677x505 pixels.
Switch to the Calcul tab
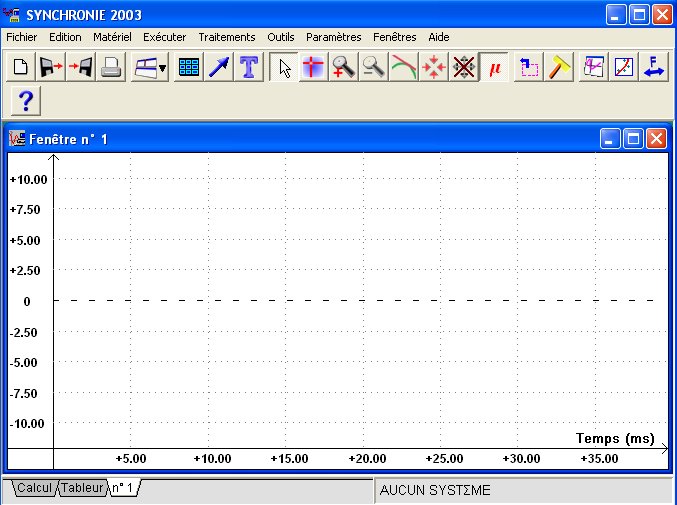tap(33, 488)
